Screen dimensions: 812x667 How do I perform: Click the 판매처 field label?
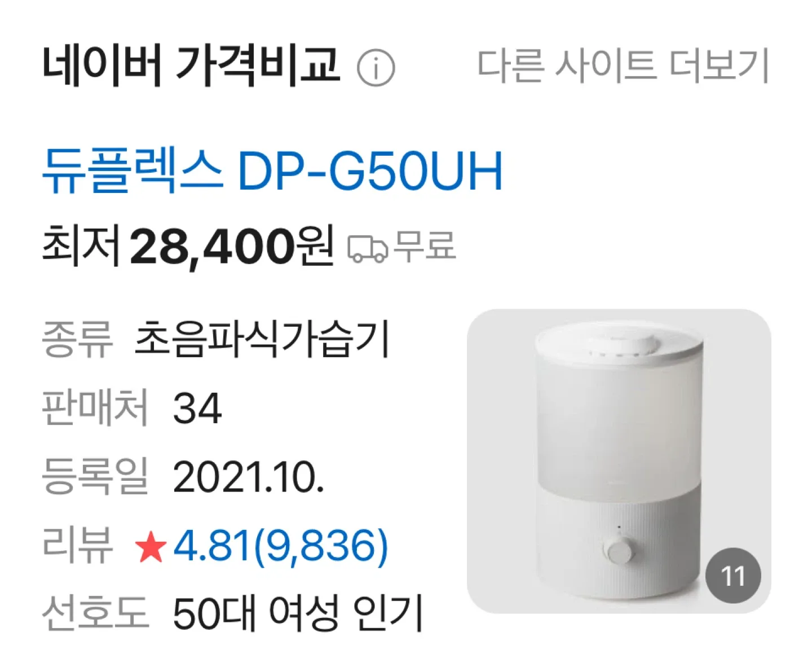pyautogui.click(x=95, y=407)
